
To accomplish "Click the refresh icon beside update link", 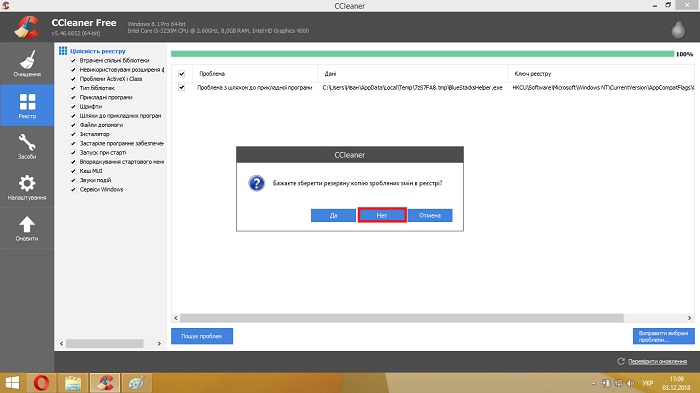I will (621, 361).
